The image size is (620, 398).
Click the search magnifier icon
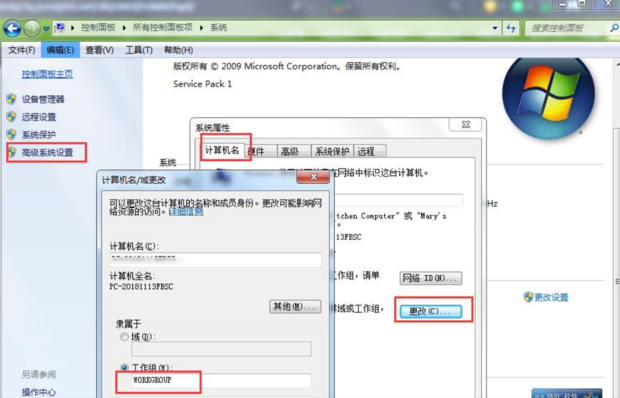pos(614,28)
